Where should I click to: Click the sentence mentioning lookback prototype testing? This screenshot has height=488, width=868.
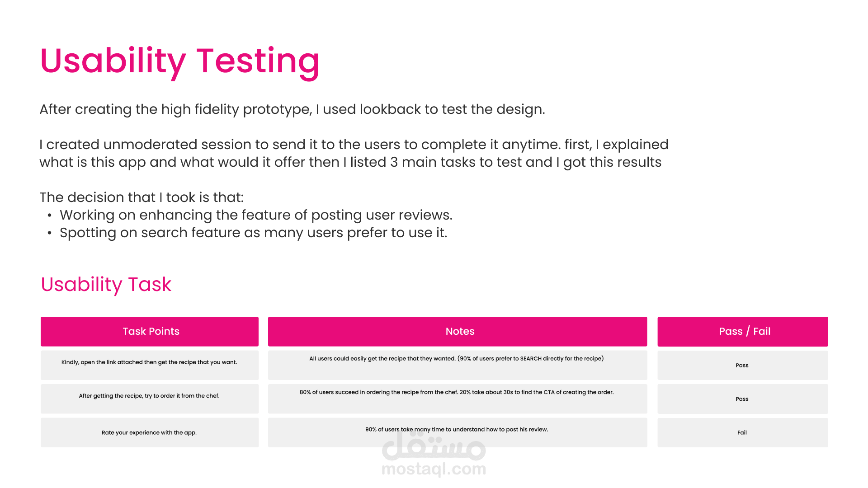pos(292,109)
